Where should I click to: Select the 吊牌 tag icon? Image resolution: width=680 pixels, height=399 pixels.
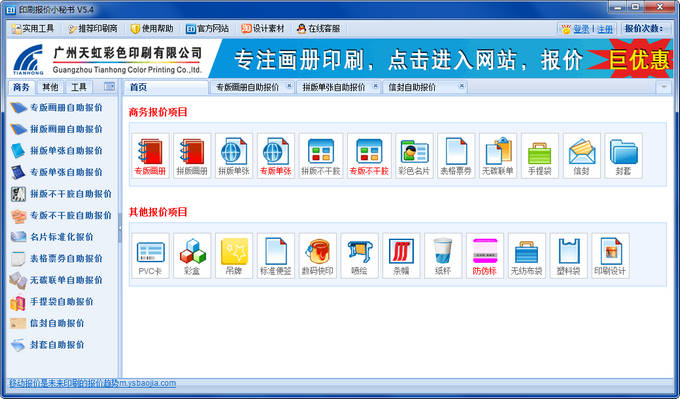pyautogui.click(x=234, y=256)
